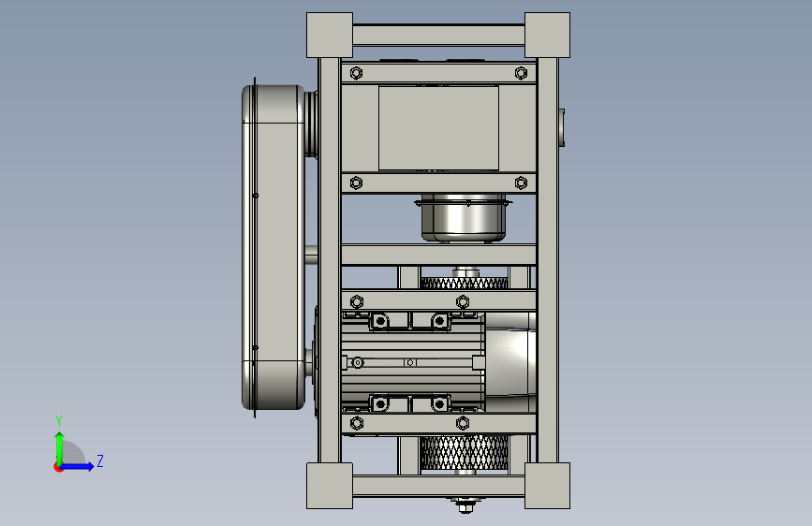Select the shaft stub protruding from the right frame post
This screenshot has width=812, height=526.
click(561, 128)
